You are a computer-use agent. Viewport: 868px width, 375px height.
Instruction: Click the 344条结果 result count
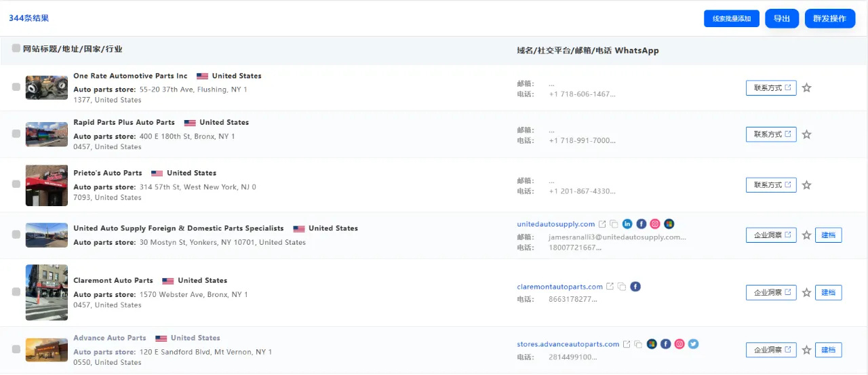(28, 18)
